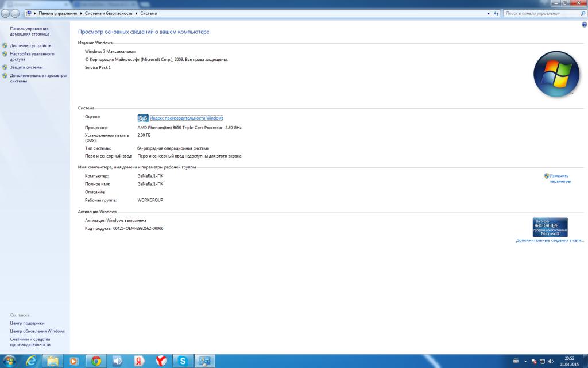Select 'Service Pack 1' text
Viewport: 588px width, 368px height.
click(x=98, y=68)
